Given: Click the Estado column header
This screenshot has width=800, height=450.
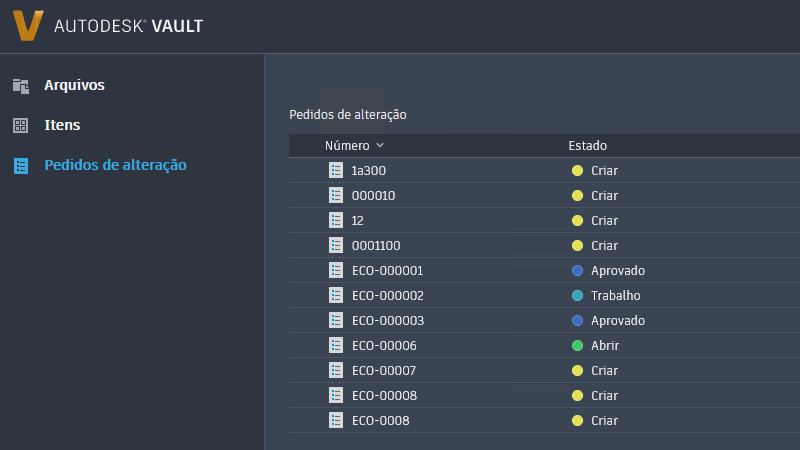Looking at the screenshot, I should coord(588,146).
